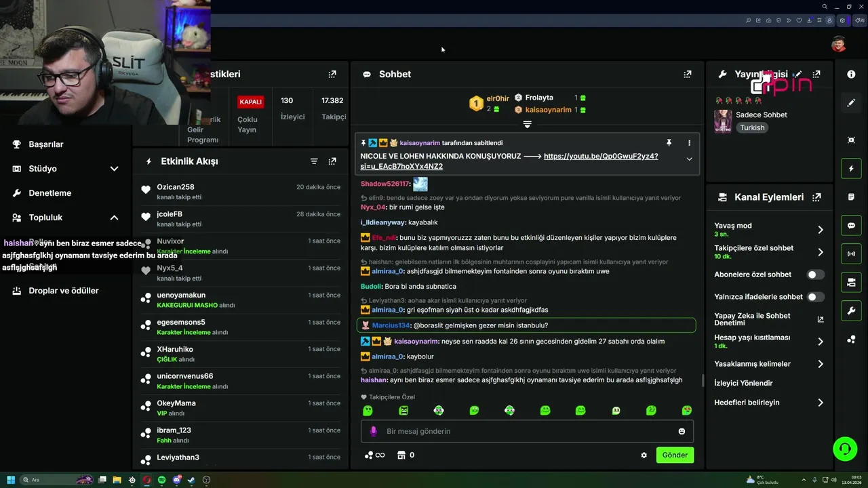Expand the pinned message chevron
Image resolution: width=868 pixels, height=488 pixels.
[689, 159]
